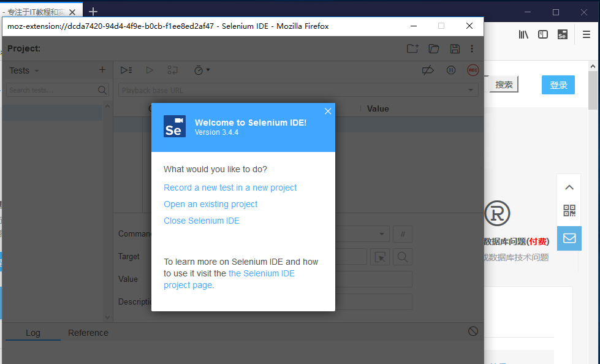Click the 登录 button on the web page
The image size is (600, 364).
(558, 85)
